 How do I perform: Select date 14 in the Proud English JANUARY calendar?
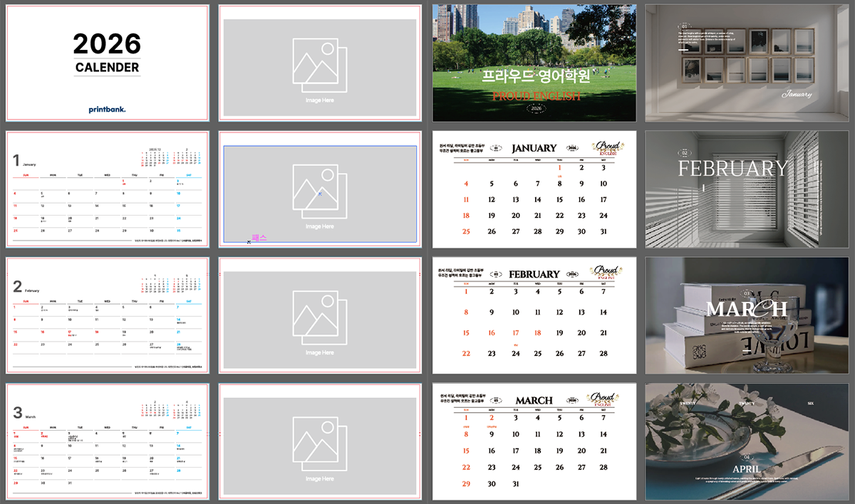pyautogui.click(x=537, y=200)
